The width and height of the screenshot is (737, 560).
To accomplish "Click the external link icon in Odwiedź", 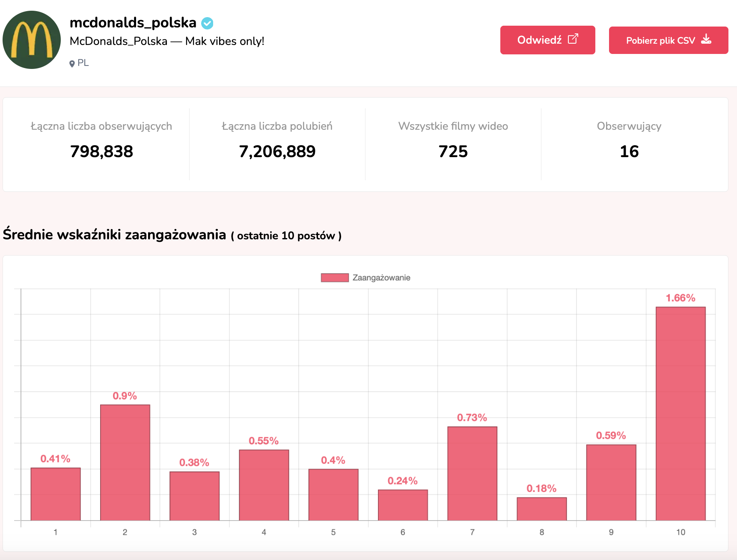I will [573, 39].
